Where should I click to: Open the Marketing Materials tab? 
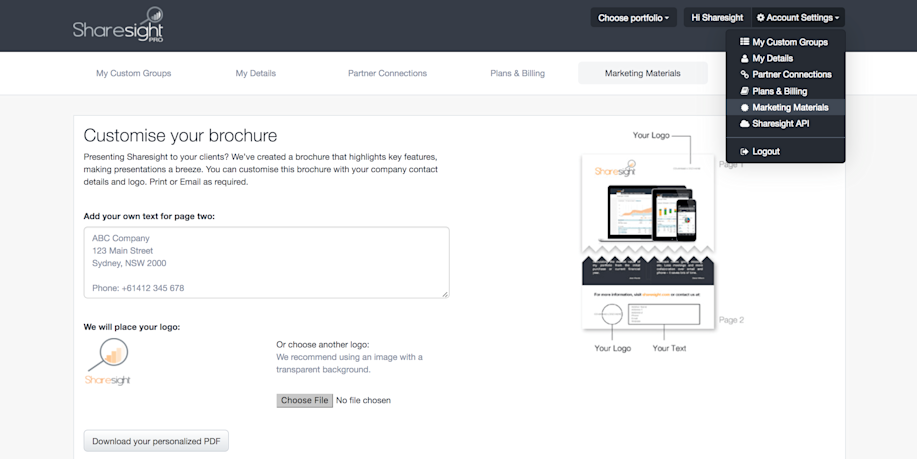pos(643,73)
